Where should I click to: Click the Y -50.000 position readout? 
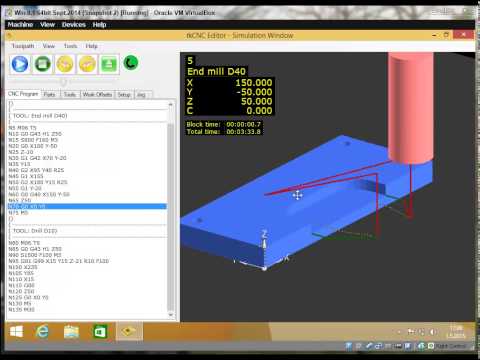point(230,92)
